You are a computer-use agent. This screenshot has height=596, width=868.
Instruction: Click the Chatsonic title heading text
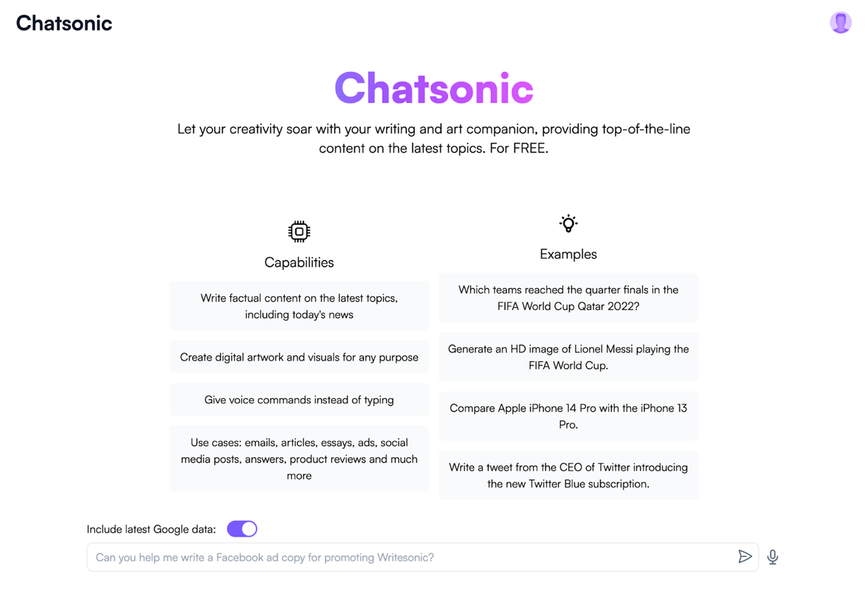(433, 86)
